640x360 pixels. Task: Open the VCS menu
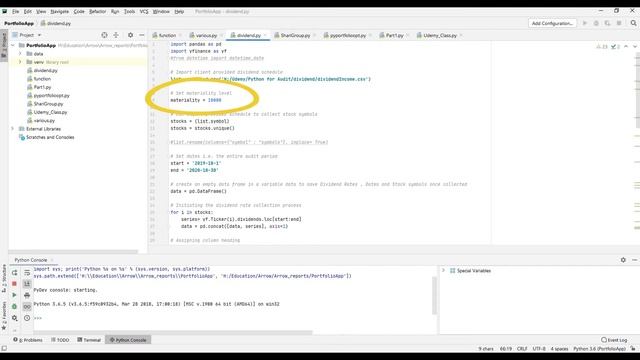coord(144,11)
